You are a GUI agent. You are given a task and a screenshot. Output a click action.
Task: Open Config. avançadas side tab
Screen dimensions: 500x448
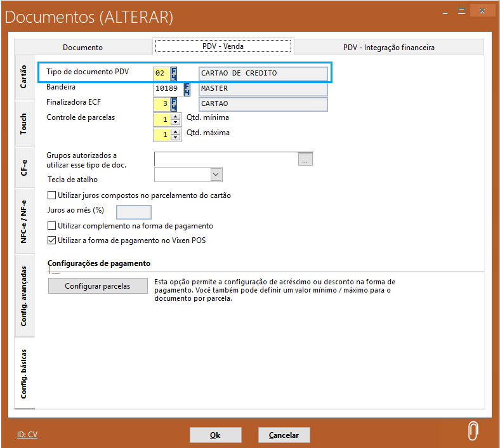tap(24, 296)
